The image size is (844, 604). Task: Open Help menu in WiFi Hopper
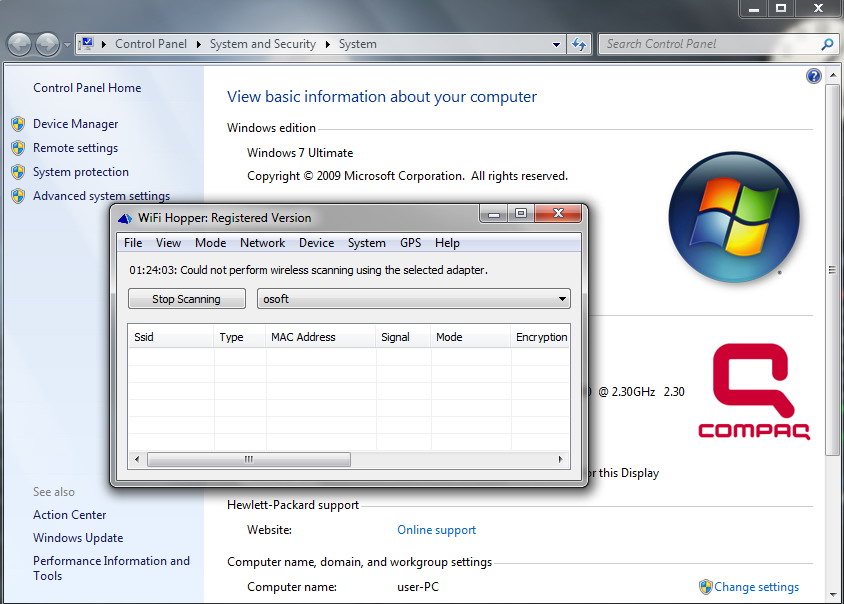pyautogui.click(x=447, y=243)
